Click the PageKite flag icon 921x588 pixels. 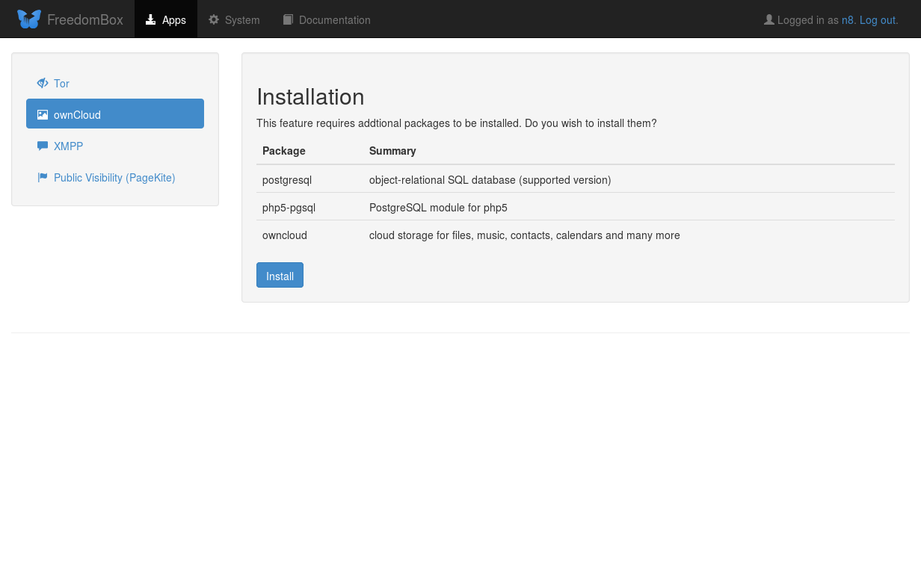coord(43,178)
